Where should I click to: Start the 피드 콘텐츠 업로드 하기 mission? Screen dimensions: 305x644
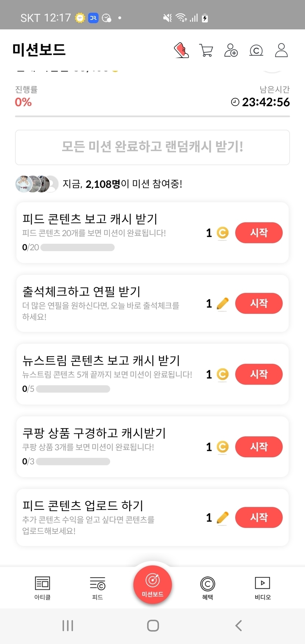tap(259, 518)
